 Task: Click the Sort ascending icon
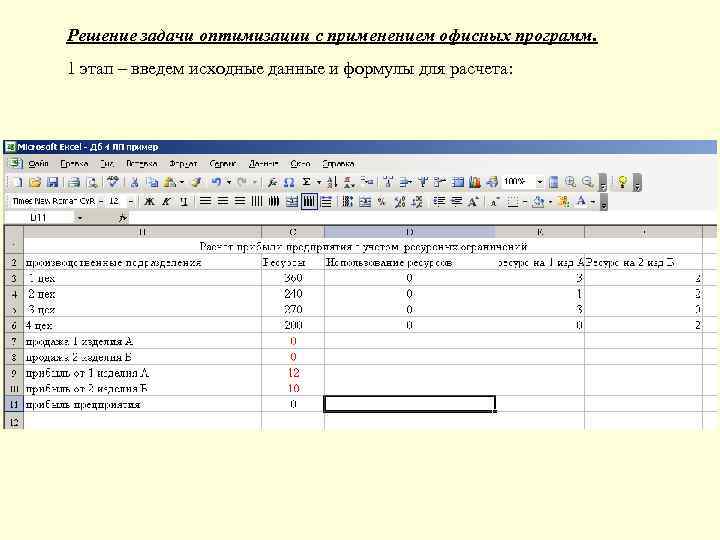(332, 182)
